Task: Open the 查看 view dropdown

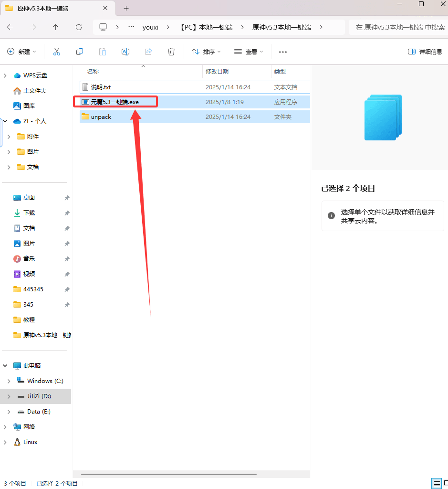Action: pos(249,52)
